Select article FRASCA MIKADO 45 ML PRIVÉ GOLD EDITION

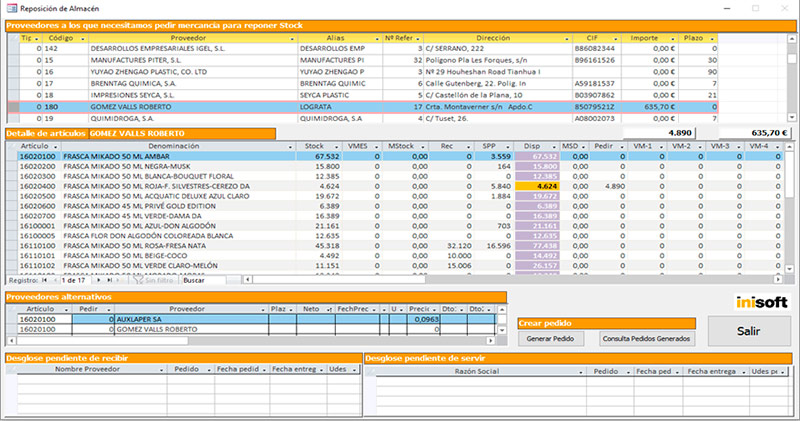click(401, 206)
